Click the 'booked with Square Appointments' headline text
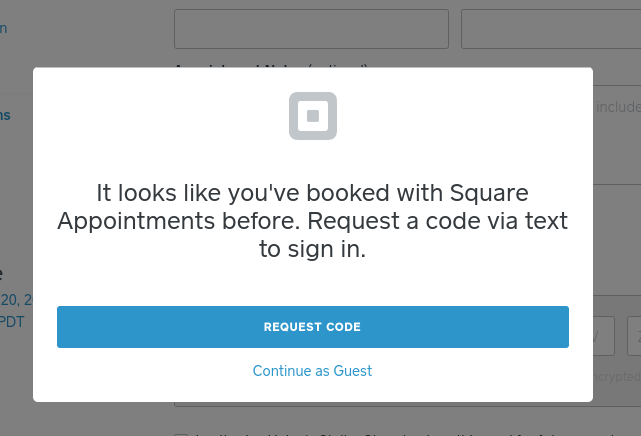Screen dimensions: 641x436 click(313, 207)
